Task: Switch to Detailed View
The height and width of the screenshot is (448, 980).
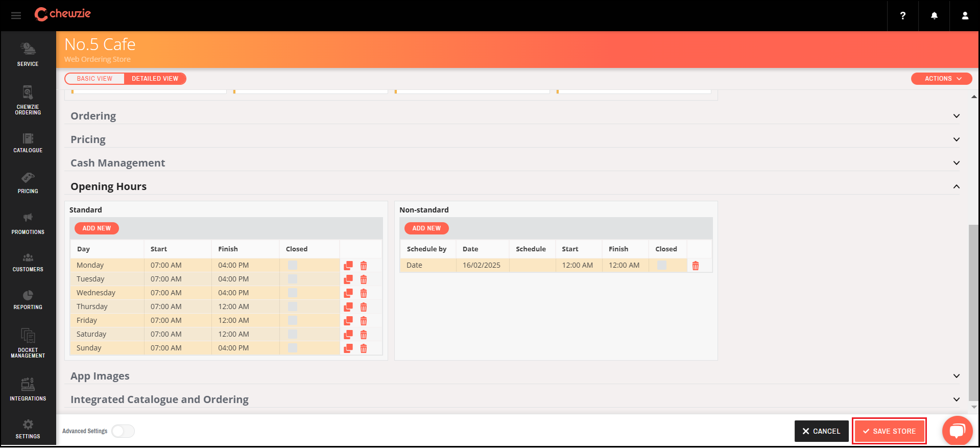Action: pyautogui.click(x=155, y=79)
